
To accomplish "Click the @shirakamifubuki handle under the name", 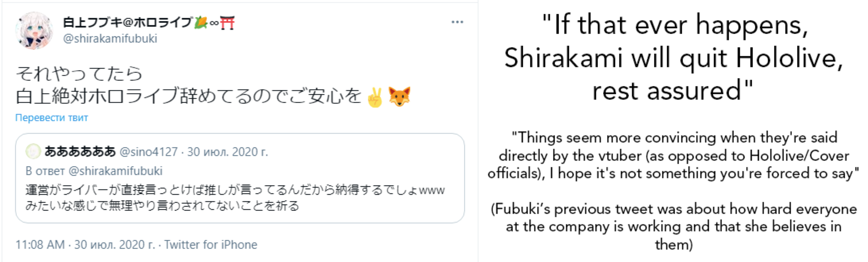I will pyautogui.click(x=110, y=39).
